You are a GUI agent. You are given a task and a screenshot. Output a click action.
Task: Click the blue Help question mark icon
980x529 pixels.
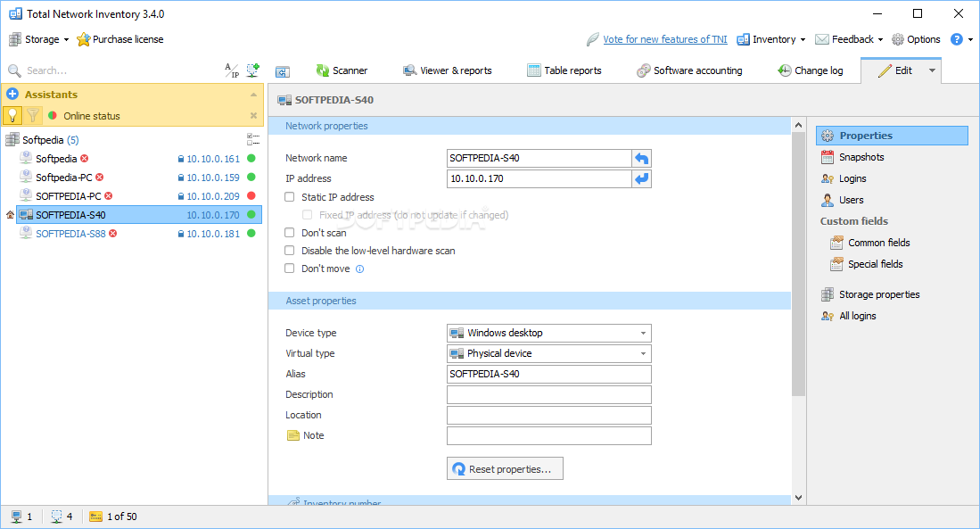[x=956, y=39]
